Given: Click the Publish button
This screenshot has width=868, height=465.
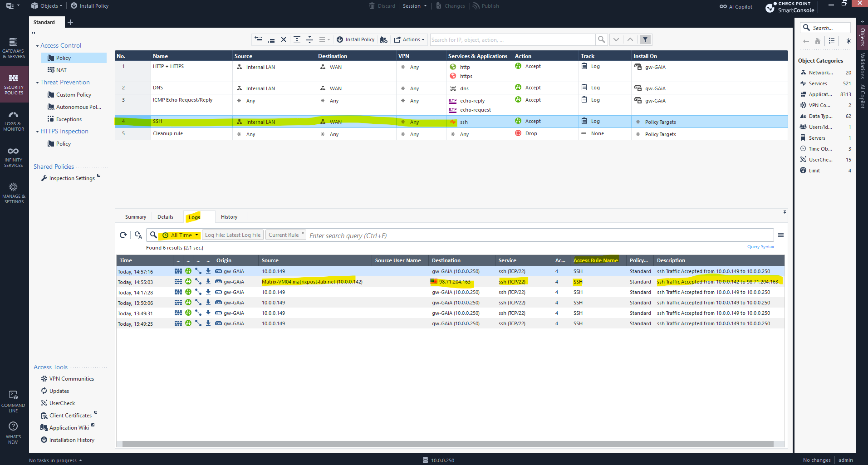Looking at the screenshot, I should [x=485, y=6].
